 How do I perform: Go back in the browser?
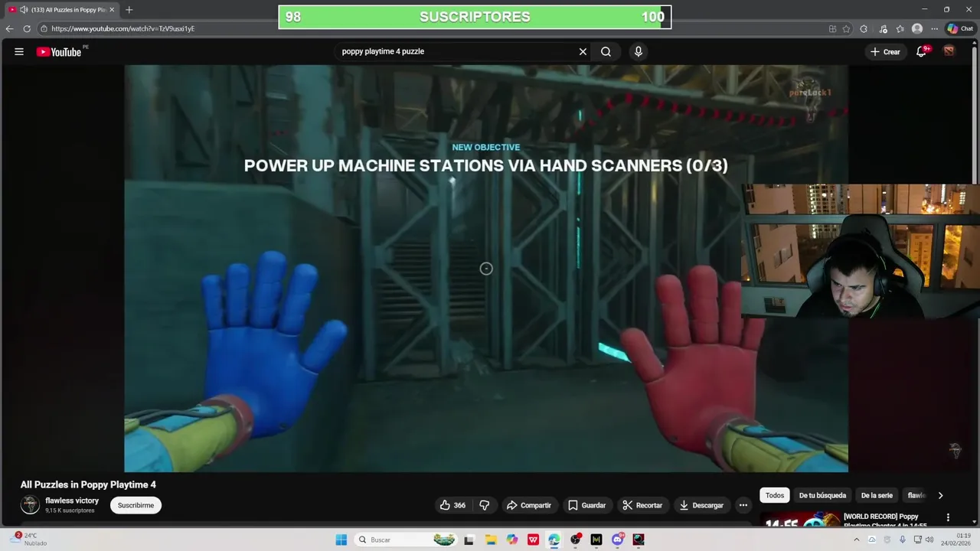coord(9,29)
